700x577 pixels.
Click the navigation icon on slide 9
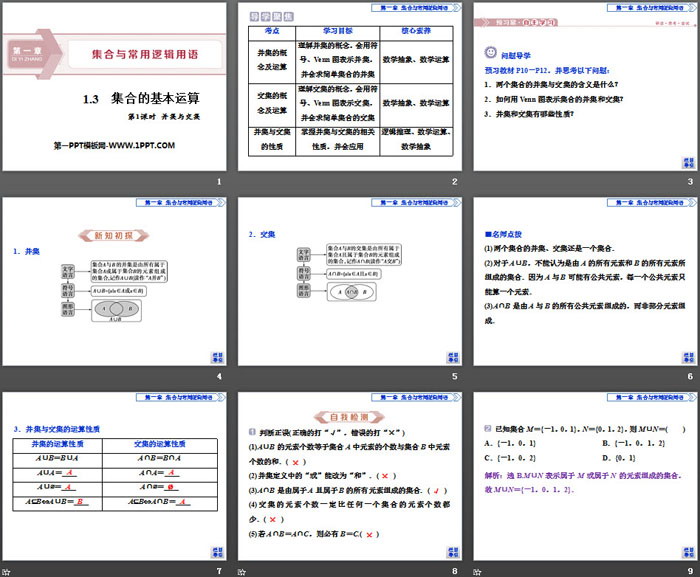pyautogui.click(x=687, y=551)
